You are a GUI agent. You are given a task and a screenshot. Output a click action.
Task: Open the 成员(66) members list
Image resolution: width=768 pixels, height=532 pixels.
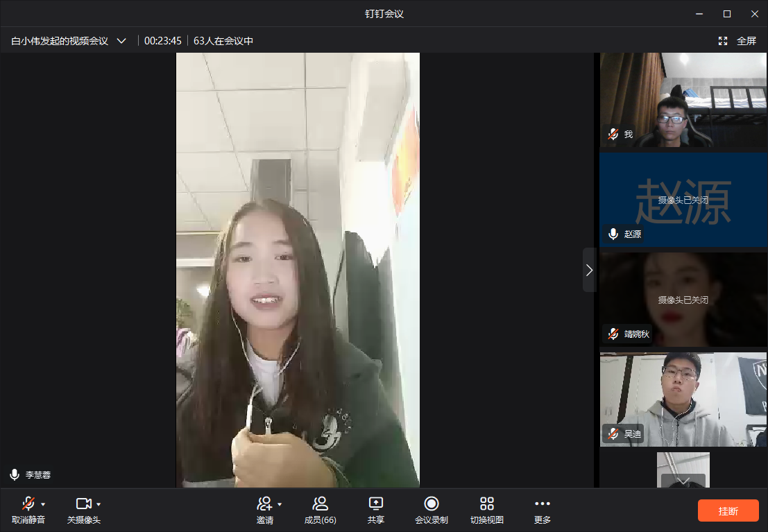pos(320,510)
